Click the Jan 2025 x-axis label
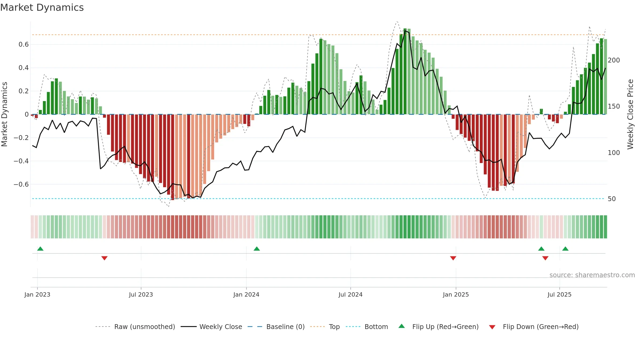This screenshot has width=644, height=362. click(x=456, y=294)
